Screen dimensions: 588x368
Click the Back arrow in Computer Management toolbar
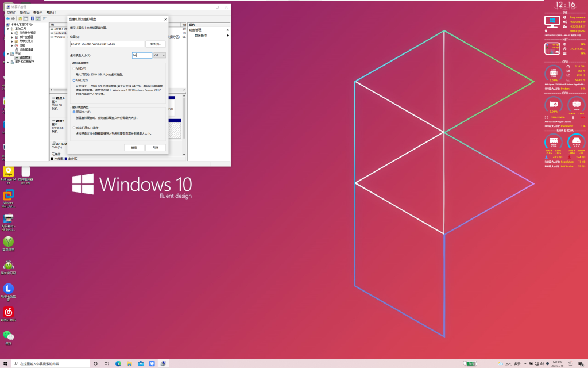click(7, 18)
